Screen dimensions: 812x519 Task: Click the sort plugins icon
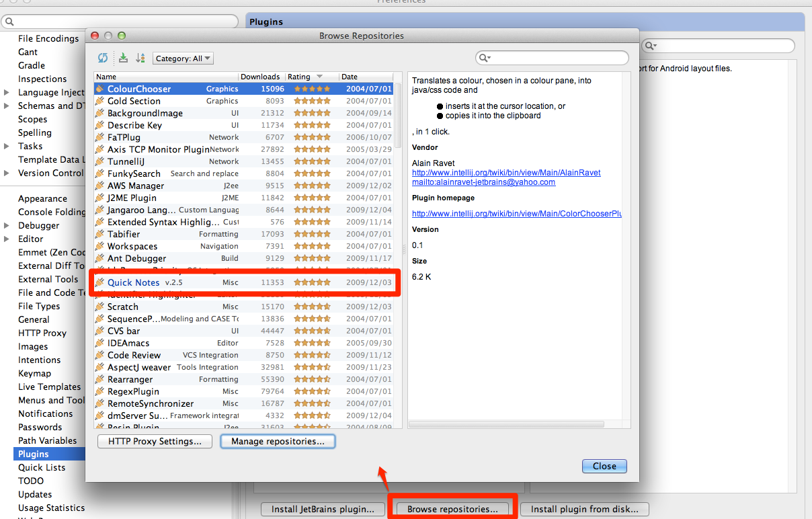(140, 58)
